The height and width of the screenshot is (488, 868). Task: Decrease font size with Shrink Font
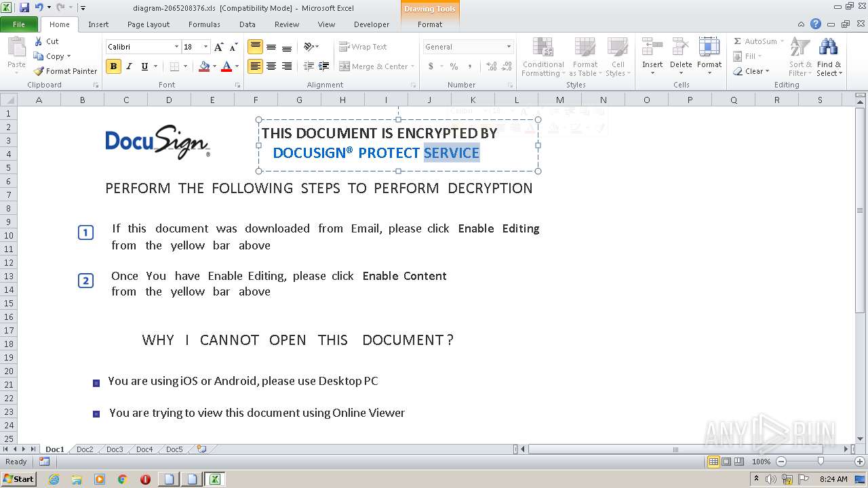pyautogui.click(x=233, y=47)
